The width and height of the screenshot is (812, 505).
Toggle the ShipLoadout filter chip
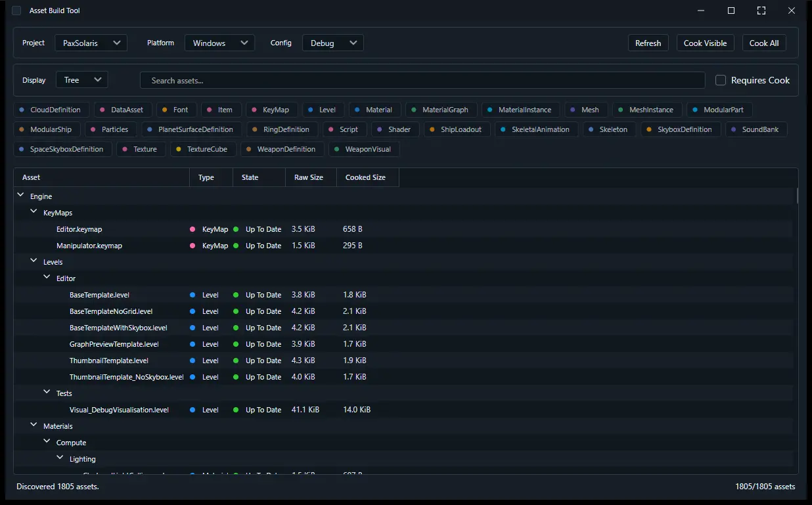coord(457,129)
